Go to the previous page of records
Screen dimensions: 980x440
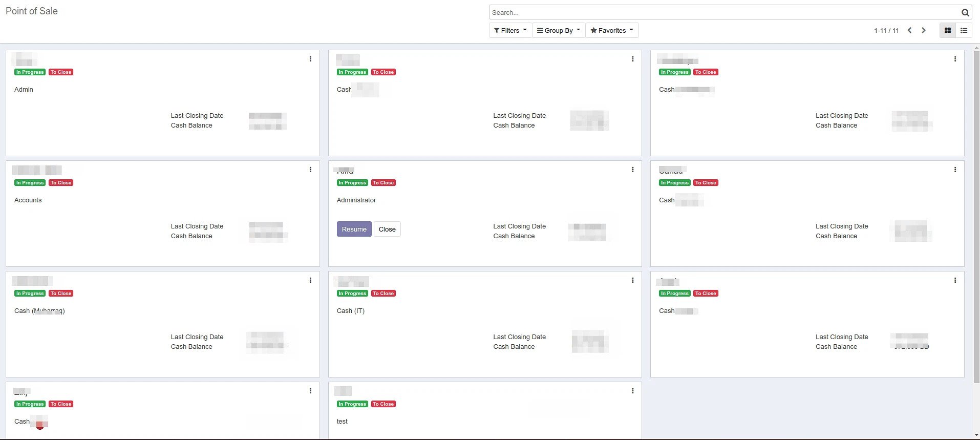[909, 31]
